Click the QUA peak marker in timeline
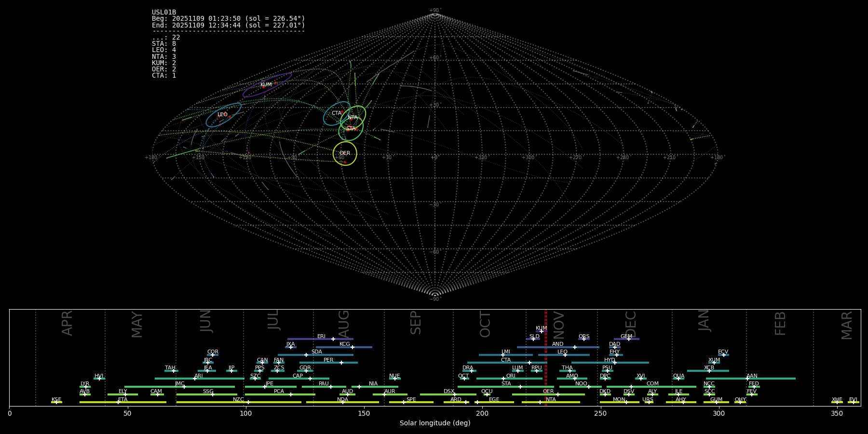868x434 pixels. 678,379
